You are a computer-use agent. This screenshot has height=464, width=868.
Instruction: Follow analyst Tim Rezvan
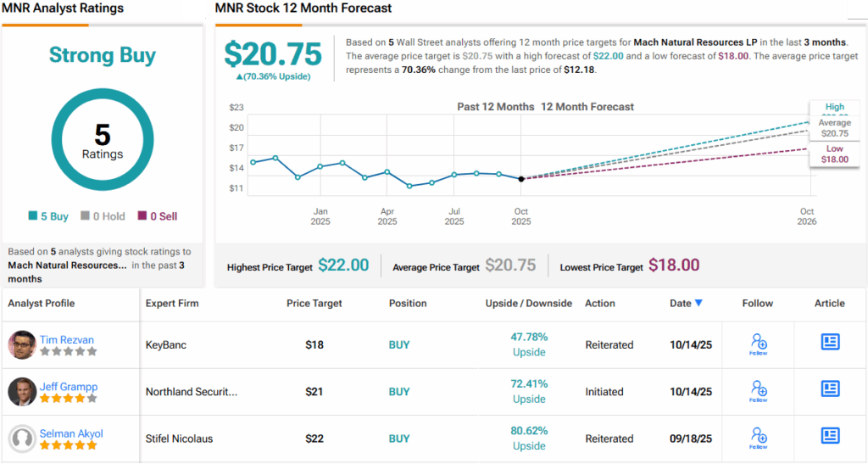click(758, 344)
